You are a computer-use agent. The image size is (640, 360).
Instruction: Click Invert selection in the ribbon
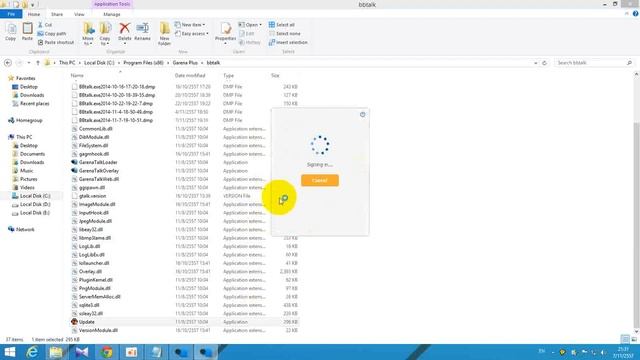tap(288, 42)
